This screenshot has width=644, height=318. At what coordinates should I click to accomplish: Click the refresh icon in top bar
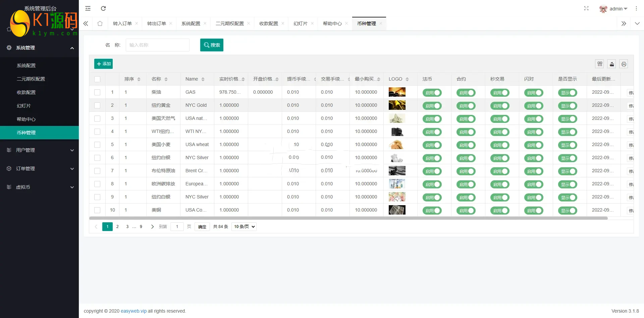click(x=103, y=8)
